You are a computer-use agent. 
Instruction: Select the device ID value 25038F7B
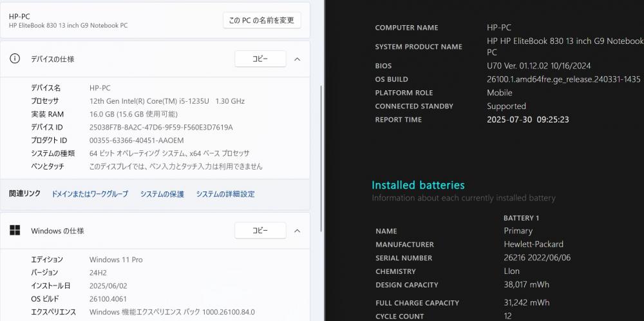tap(161, 128)
